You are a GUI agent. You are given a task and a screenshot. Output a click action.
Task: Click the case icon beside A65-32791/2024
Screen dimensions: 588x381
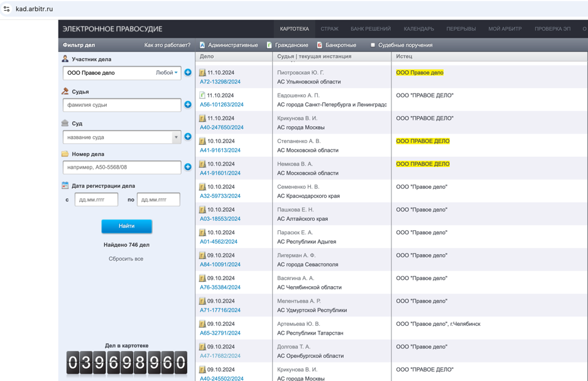(202, 324)
